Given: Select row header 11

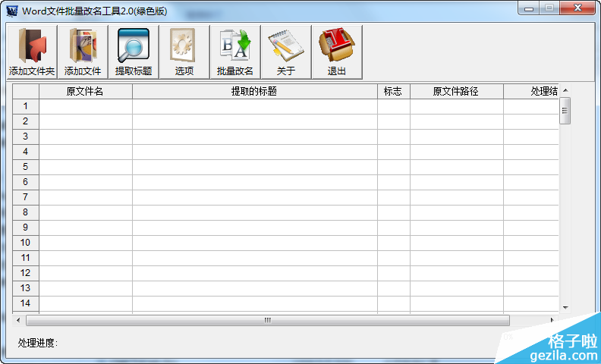Looking at the screenshot, I should click(26, 258).
